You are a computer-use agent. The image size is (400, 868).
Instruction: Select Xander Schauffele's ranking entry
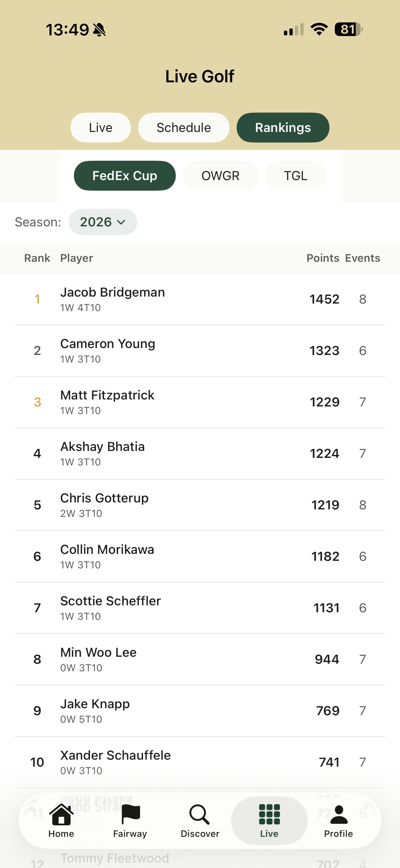point(200,762)
